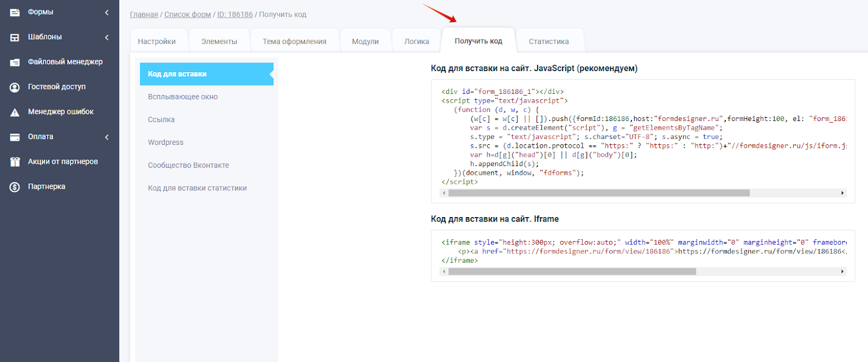Viewport: 868px width, 362px height.
Task: Select the Получить код tab
Action: pos(478,41)
